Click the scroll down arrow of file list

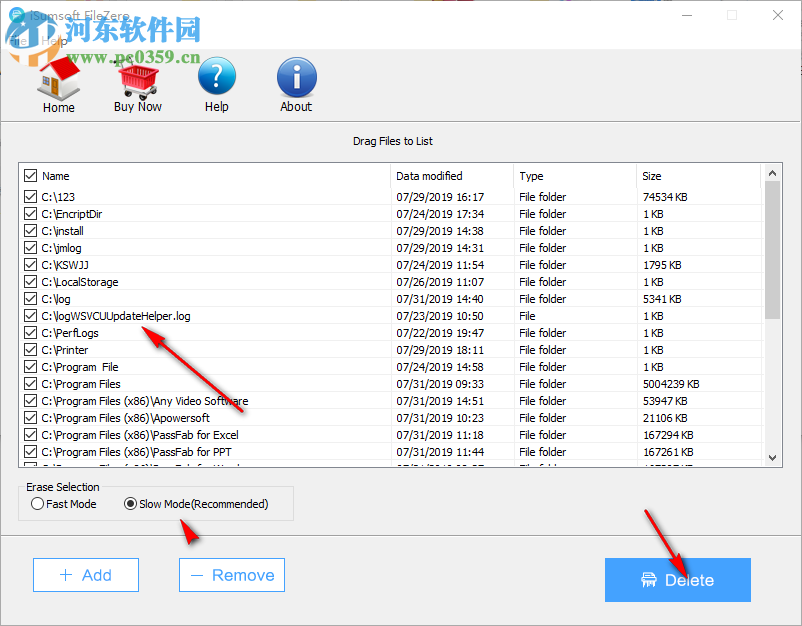pyautogui.click(x=771, y=455)
